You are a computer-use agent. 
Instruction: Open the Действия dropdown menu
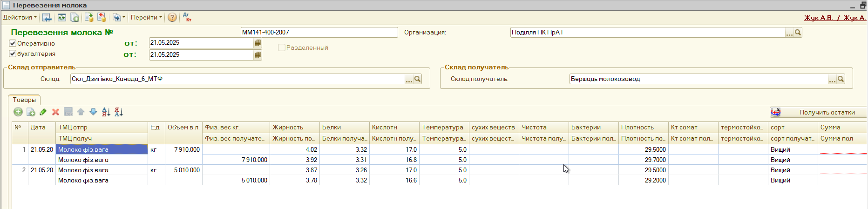coord(20,17)
